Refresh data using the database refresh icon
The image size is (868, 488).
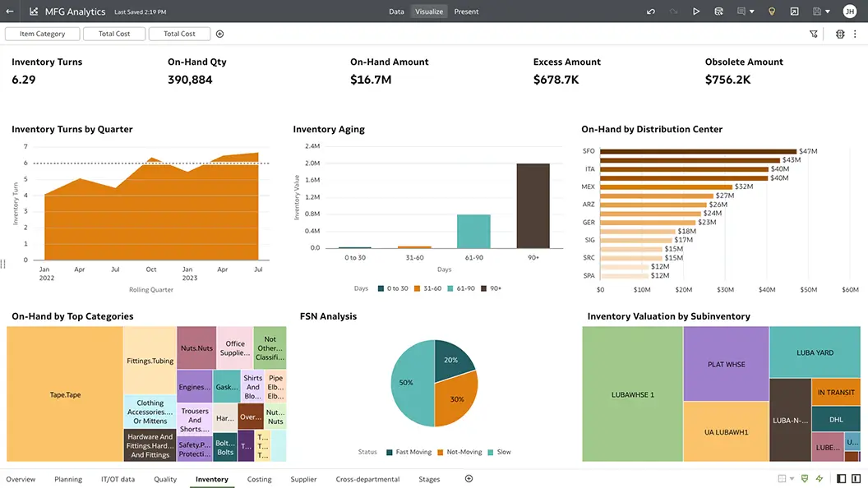[718, 12]
